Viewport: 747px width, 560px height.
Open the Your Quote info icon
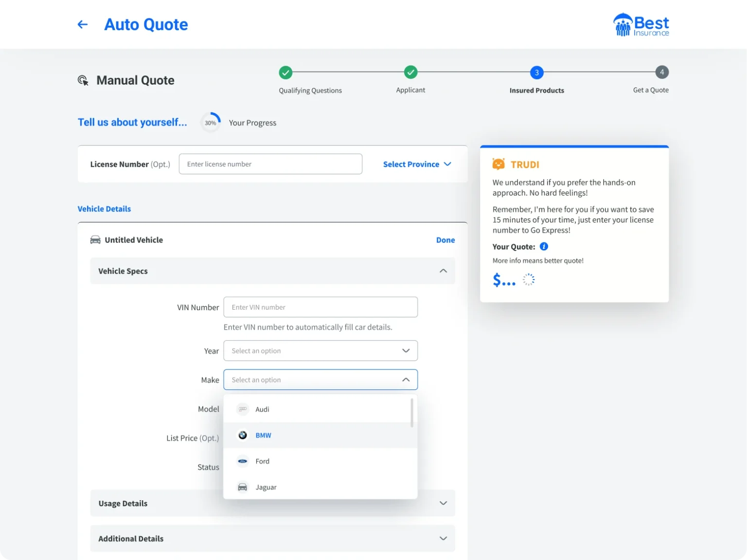pos(544,246)
